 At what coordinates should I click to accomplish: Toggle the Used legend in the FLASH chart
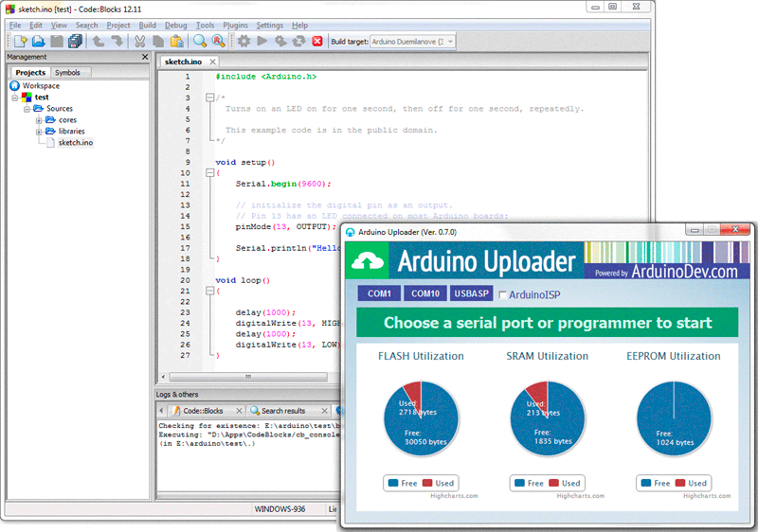tap(438, 483)
